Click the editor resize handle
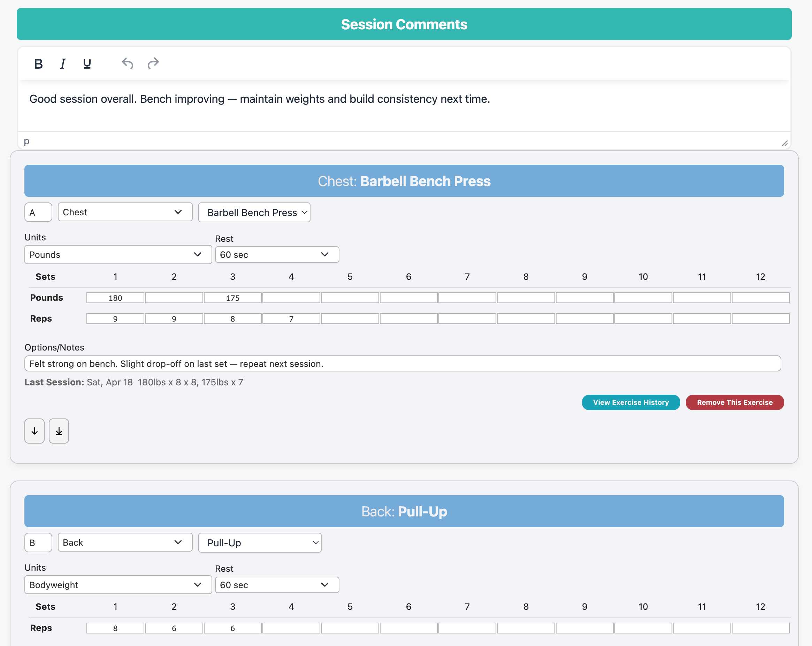Image resolution: width=812 pixels, height=646 pixels. coord(784,143)
